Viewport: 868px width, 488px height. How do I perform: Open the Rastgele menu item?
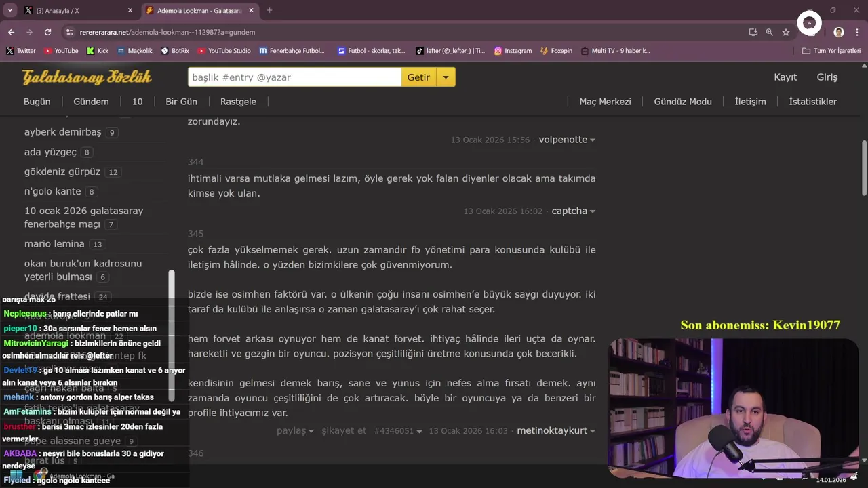tap(238, 102)
